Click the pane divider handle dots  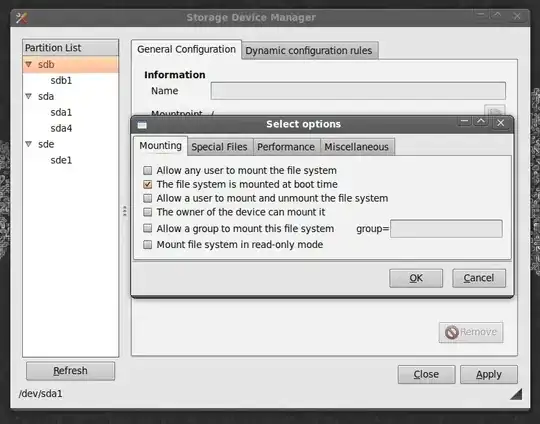pos(125,211)
